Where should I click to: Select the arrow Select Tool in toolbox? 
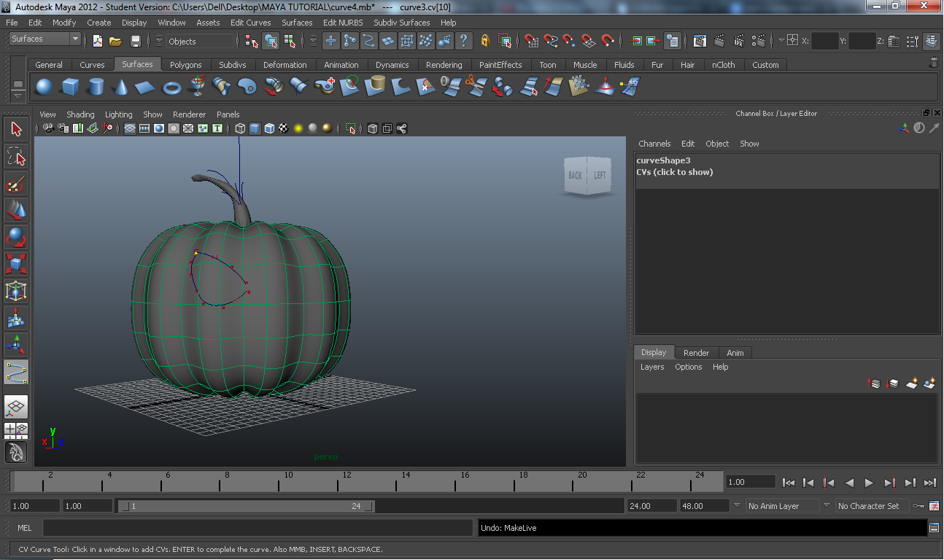(x=16, y=130)
